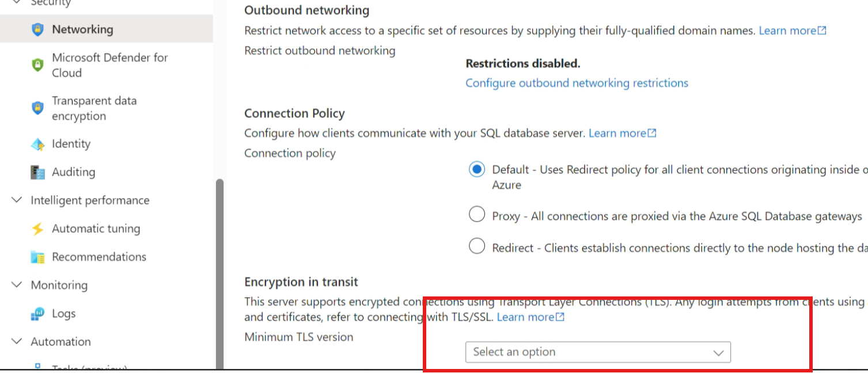Select the Redirect connection policy option

(x=476, y=247)
